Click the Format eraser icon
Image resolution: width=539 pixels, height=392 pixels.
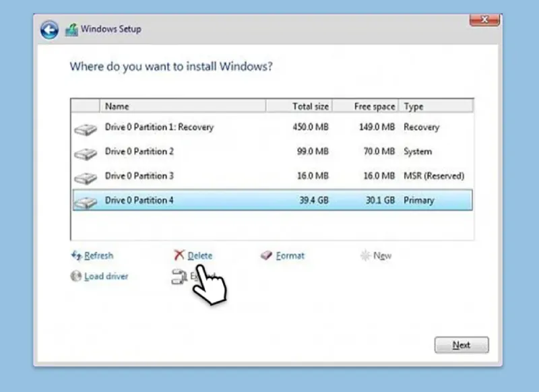pos(266,255)
